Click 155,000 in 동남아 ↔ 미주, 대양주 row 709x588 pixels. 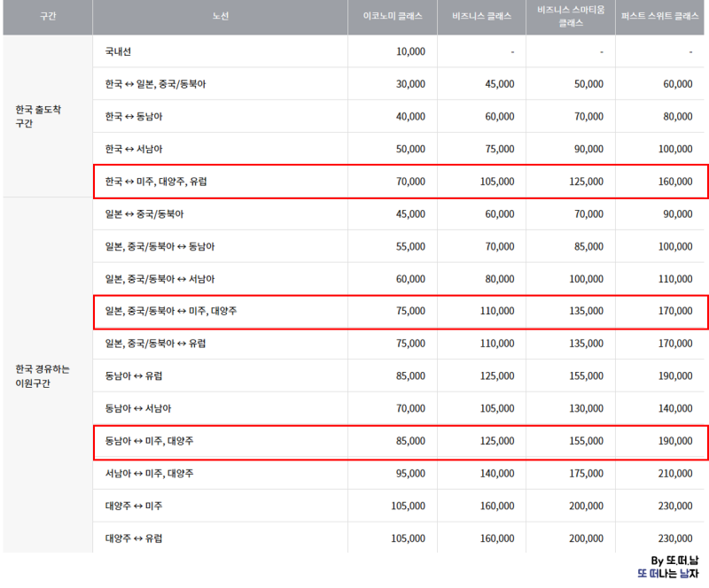586,441
